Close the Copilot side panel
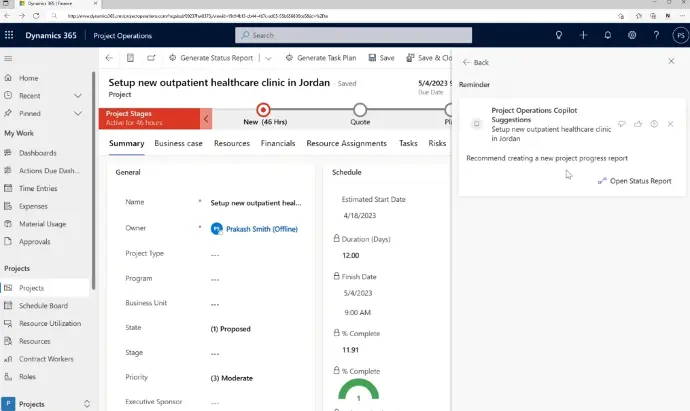690x411 pixels. (x=671, y=61)
